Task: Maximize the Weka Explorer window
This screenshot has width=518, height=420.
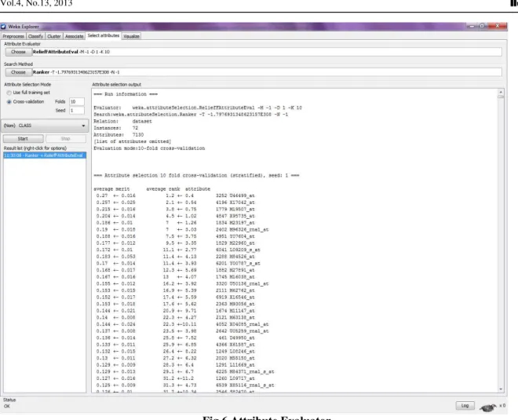Action: tap(482, 26)
